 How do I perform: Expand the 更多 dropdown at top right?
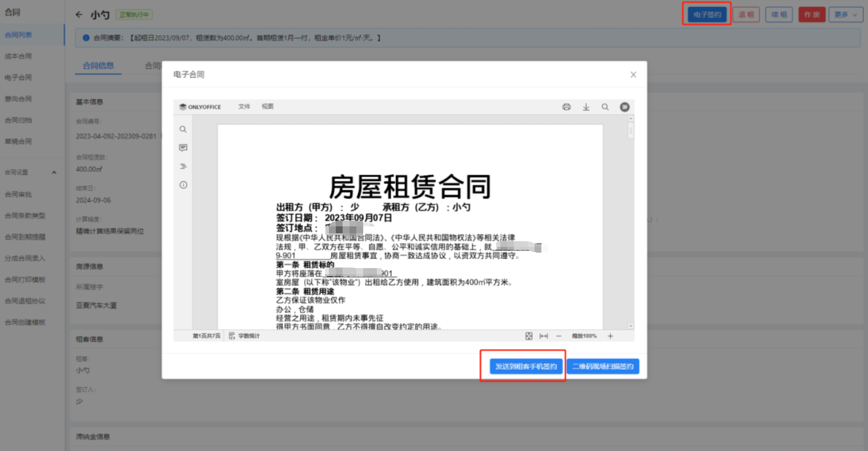click(x=845, y=15)
